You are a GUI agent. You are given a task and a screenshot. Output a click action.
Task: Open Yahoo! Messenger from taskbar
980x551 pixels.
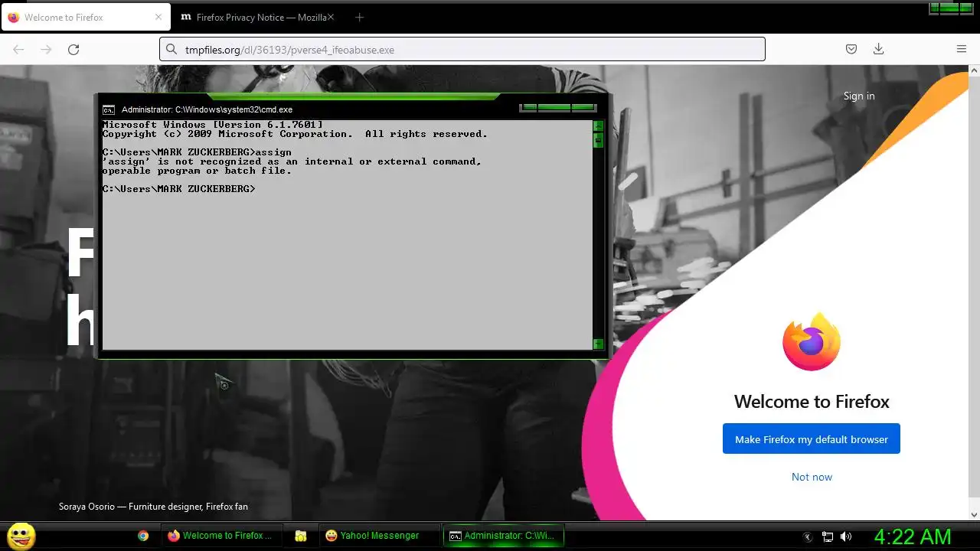coord(379,536)
